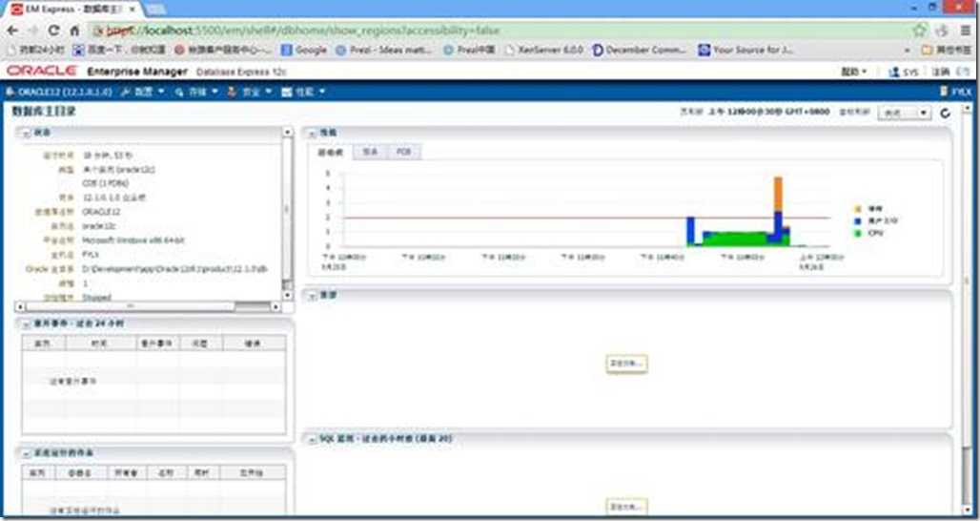
Task: Go back using the browser back arrow
Action: pos(12,30)
